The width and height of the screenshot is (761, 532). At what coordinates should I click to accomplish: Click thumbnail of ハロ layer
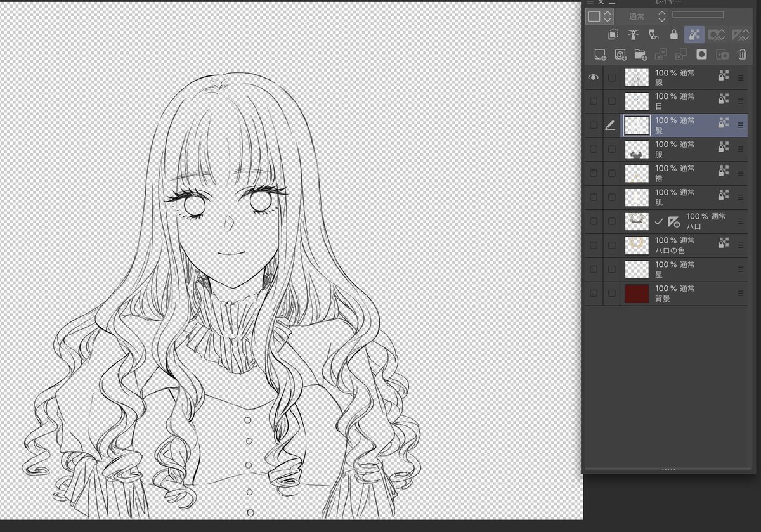[637, 221]
